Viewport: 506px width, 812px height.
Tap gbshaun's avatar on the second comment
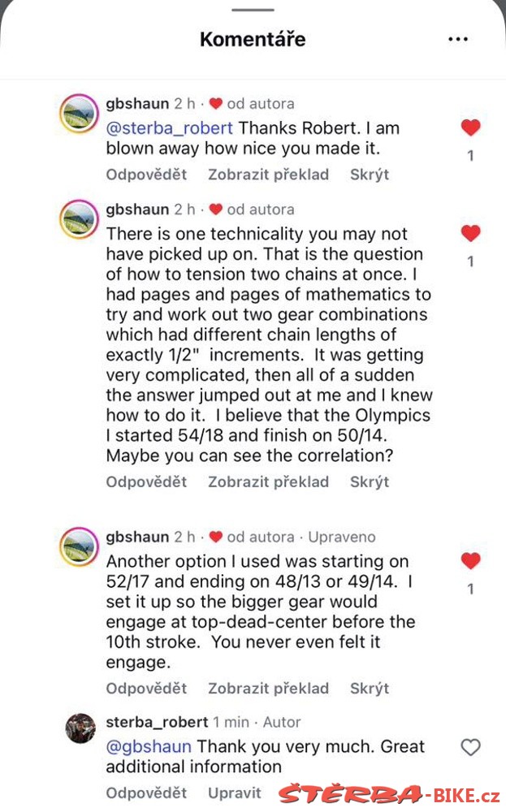(x=79, y=219)
